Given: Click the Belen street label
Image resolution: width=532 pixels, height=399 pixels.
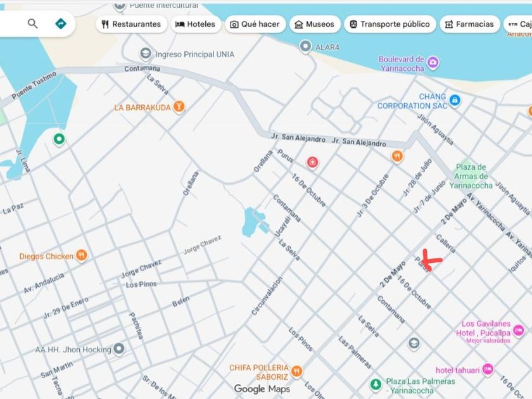Looking at the screenshot, I should (180, 301).
